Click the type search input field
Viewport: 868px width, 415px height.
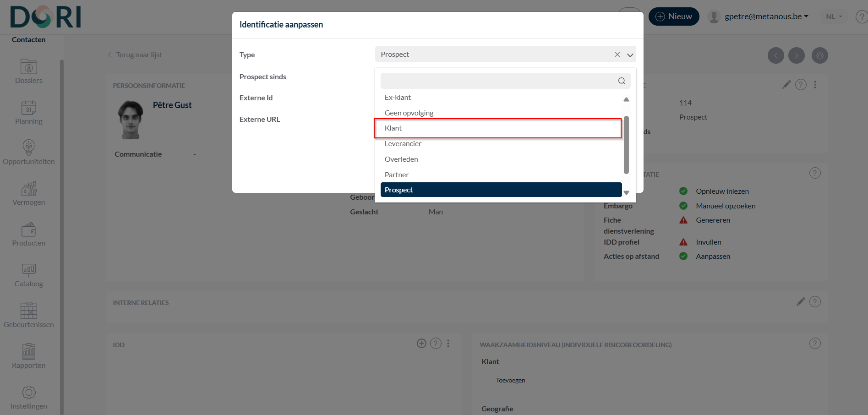tap(497, 81)
